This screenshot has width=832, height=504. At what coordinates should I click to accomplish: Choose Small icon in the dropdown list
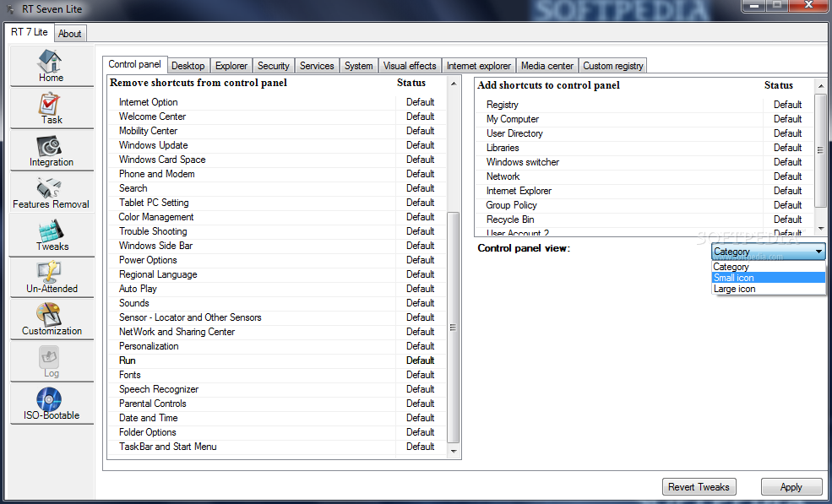769,278
